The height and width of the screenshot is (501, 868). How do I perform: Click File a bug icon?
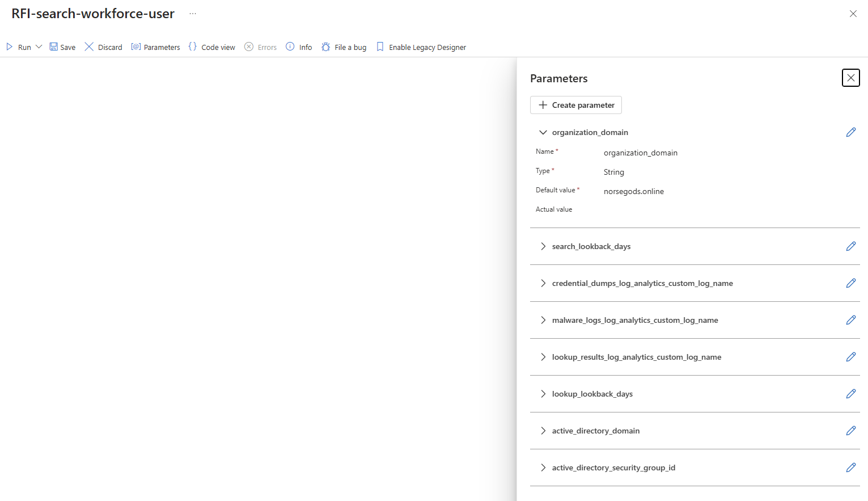326,47
